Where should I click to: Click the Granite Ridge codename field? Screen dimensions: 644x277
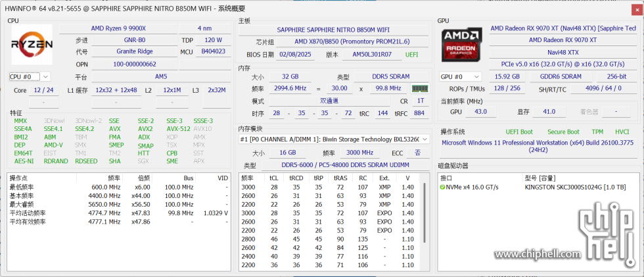coord(134,51)
